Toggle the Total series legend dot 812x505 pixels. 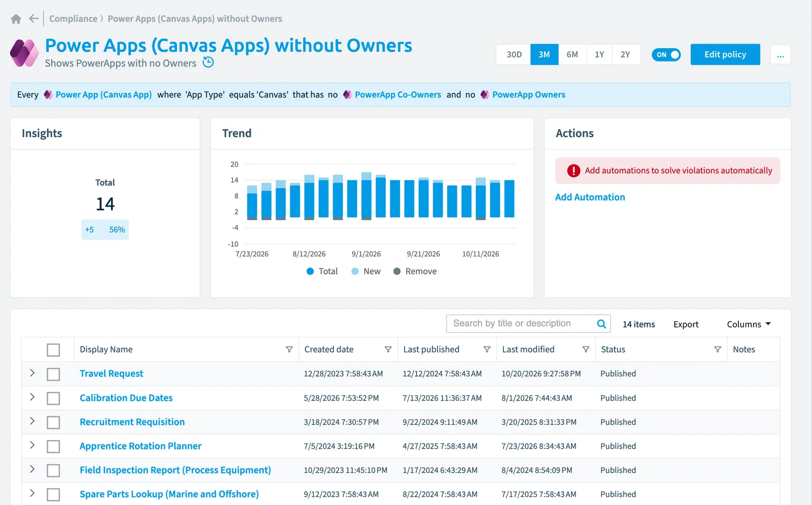310,272
